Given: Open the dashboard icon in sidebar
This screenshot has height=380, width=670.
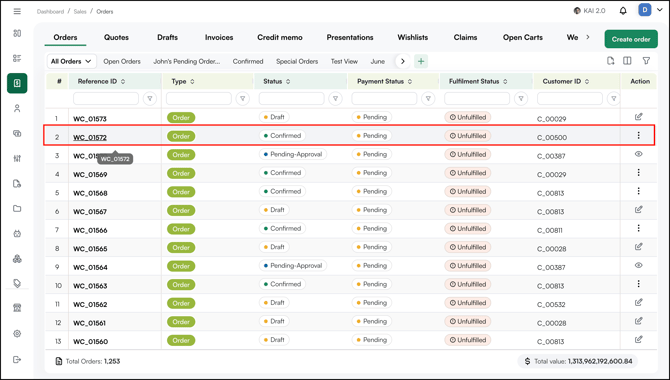Looking at the screenshot, I should (x=17, y=33).
